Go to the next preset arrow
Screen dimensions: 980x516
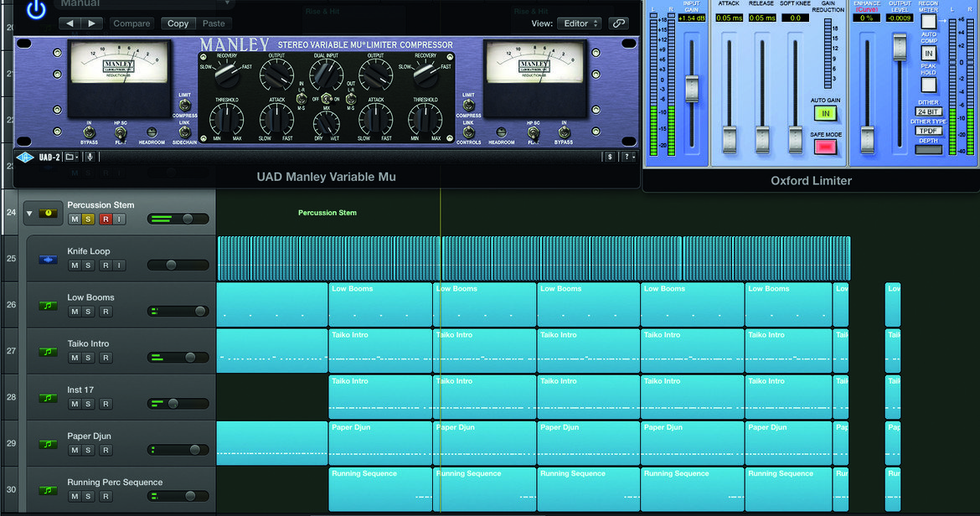[92, 23]
